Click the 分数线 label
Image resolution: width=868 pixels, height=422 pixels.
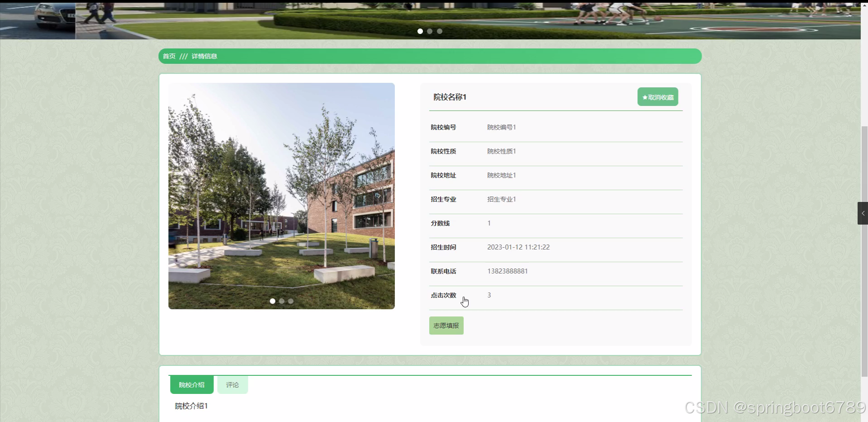click(441, 223)
